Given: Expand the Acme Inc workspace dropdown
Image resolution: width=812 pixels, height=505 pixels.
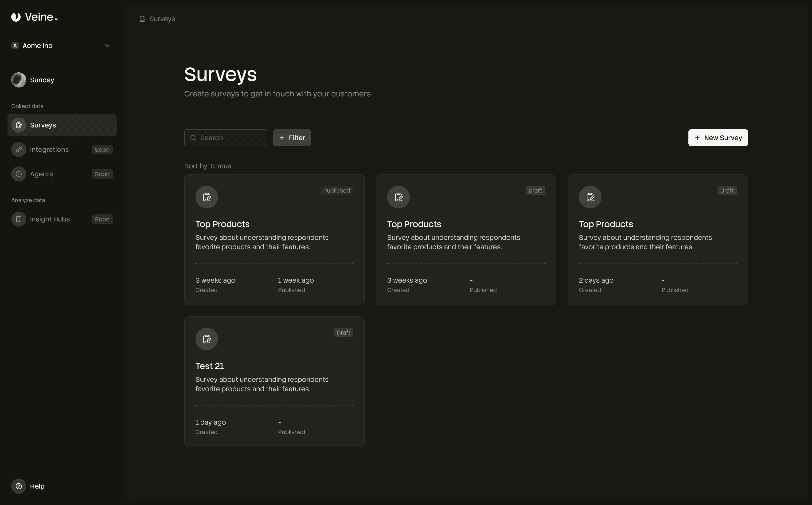Looking at the screenshot, I should 62,46.
